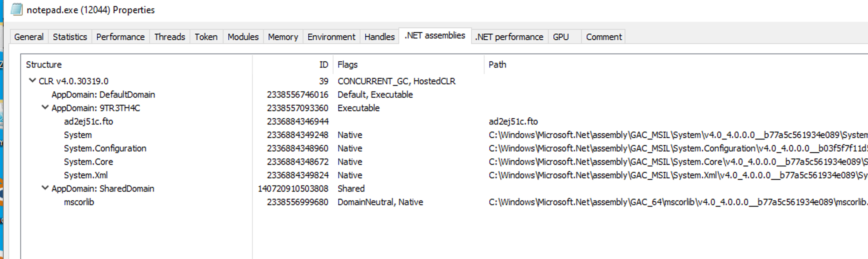Collapse the AppDomain: SharedDomain node
The height and width of the screenshot is (259, 868).
(45, 188)
